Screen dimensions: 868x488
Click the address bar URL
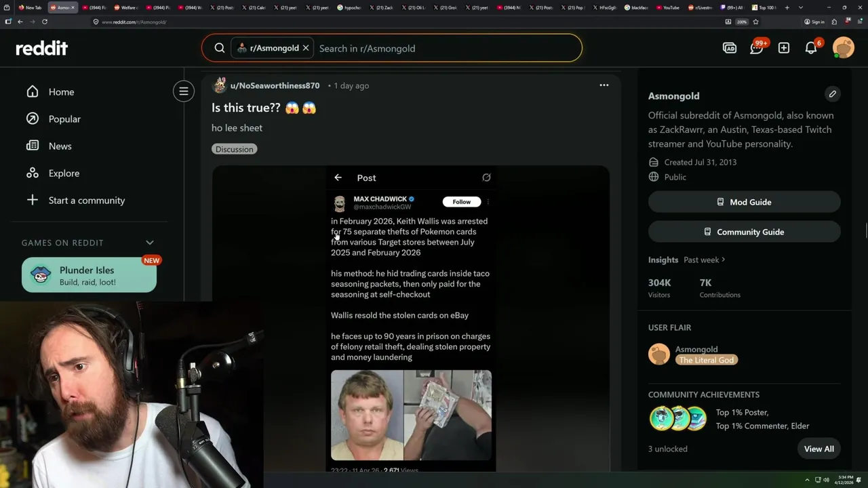pyautogui.click(x=134, y=22)
